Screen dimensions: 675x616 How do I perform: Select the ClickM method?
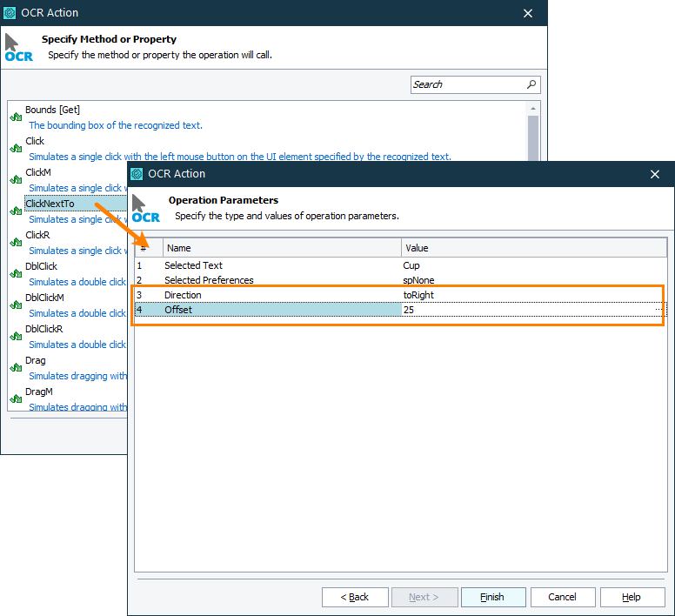click(x=38, y=172)
